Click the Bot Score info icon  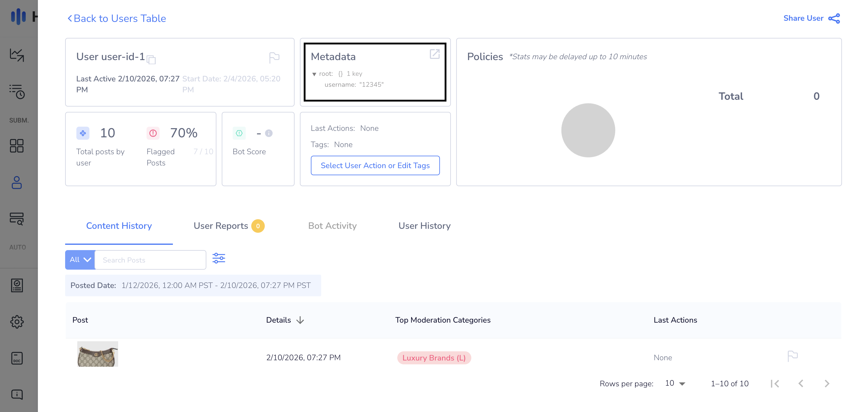point(269,133)
